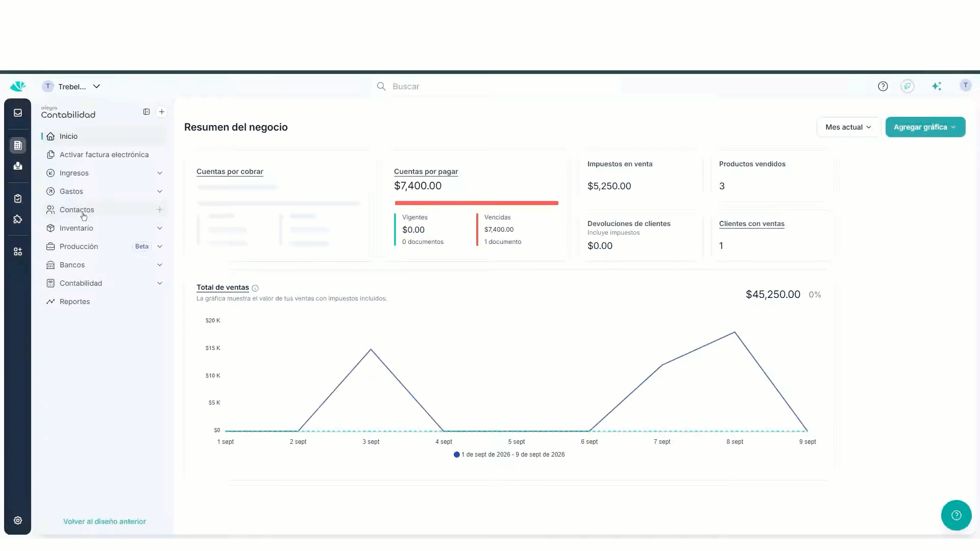This screenshot has width=980, height=551.
Task: Collapse the Contabilidad side panel icon
Action: (146, 112)
